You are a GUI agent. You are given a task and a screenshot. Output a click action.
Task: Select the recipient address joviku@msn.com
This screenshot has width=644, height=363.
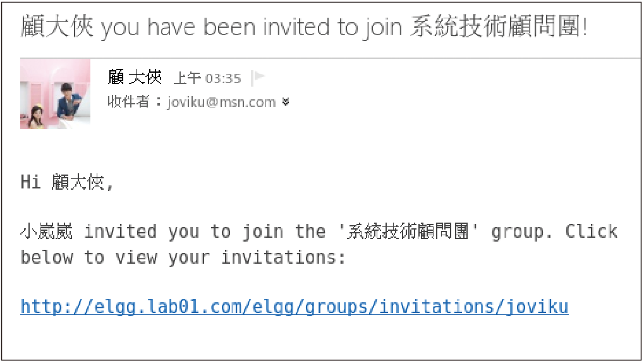click(x=221, y=102)
